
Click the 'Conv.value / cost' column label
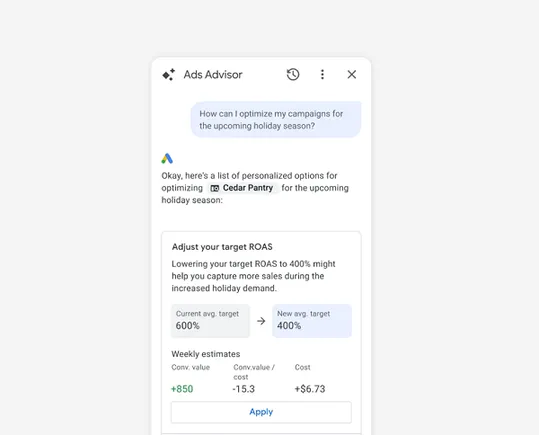(x=254, y=372)
